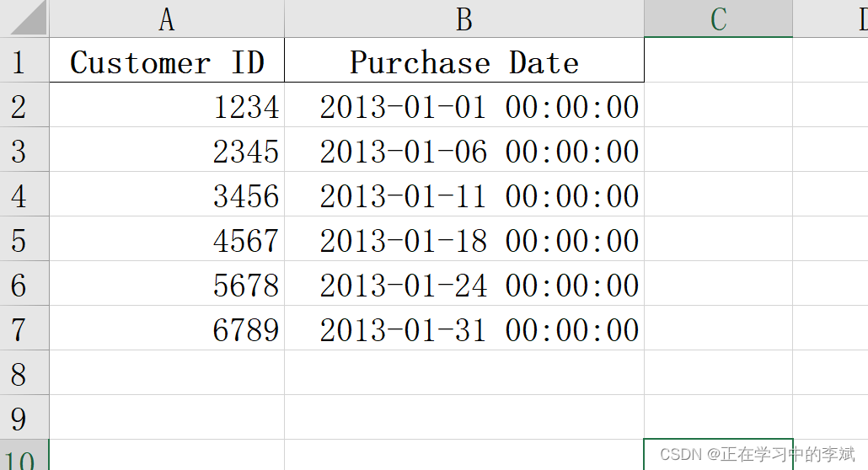The height and width of the screenshot is (470, 868).
Task: Select cell containing 5678
Action: click(167, 284)
